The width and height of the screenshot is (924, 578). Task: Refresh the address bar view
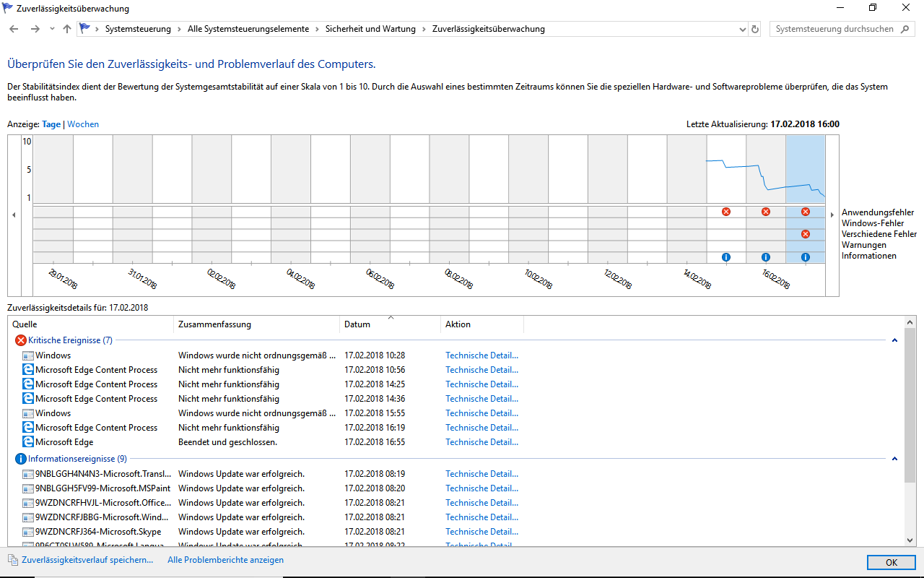(x=756, y=30)
